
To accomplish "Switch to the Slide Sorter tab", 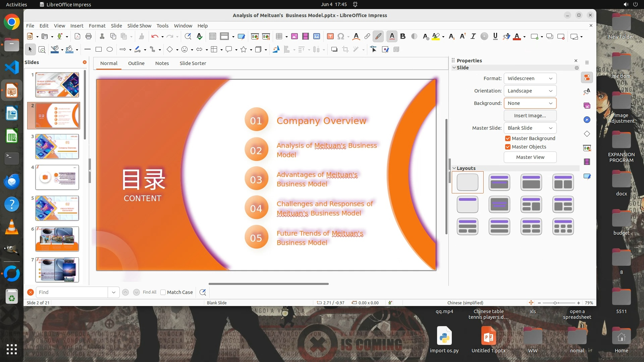I will (193, 63).
